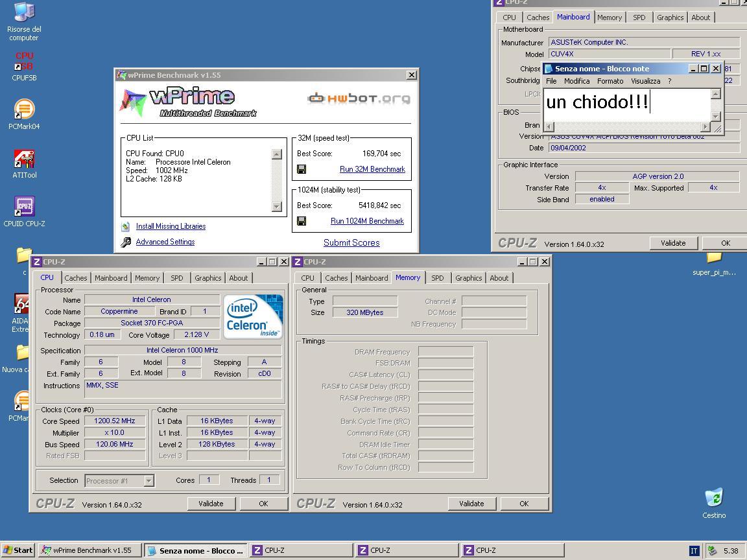Viewport: 747px width, 560px height.
Task: Click Install Missing Libraries link
Action: (x=171, y=226)
